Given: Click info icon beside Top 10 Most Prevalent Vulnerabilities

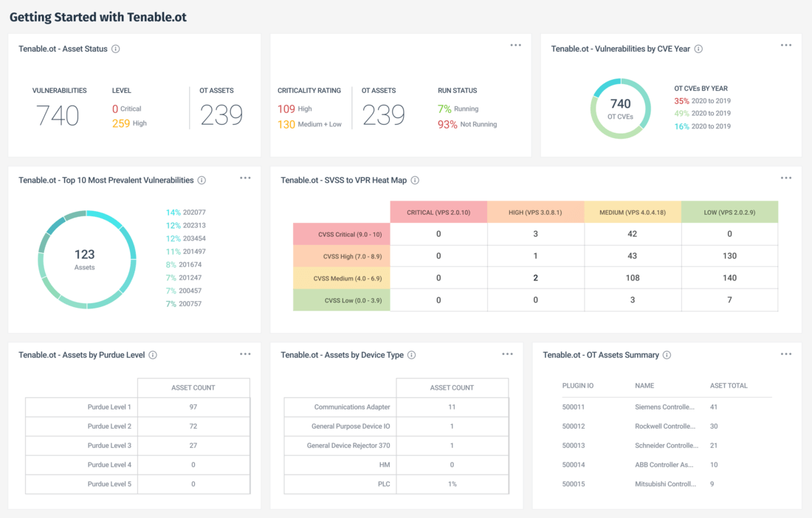Looking at the screenshot, I should [x=202, y=180].
